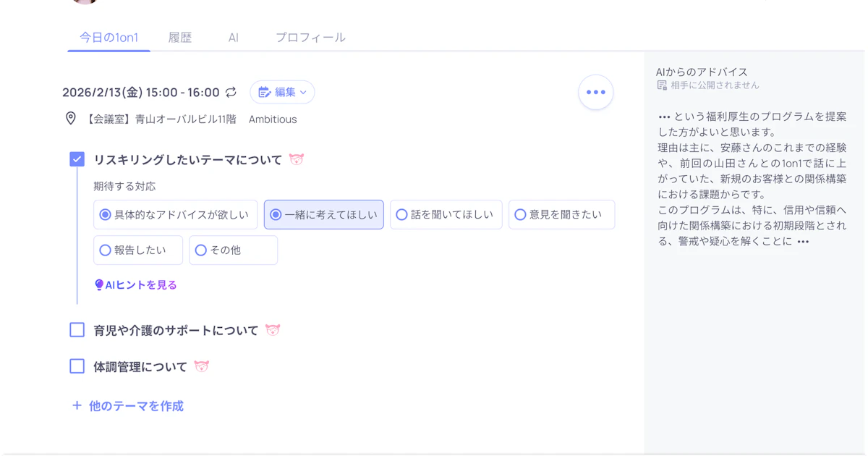Open the プロフィール tab
868x456 pixels.
coord(310,38)
